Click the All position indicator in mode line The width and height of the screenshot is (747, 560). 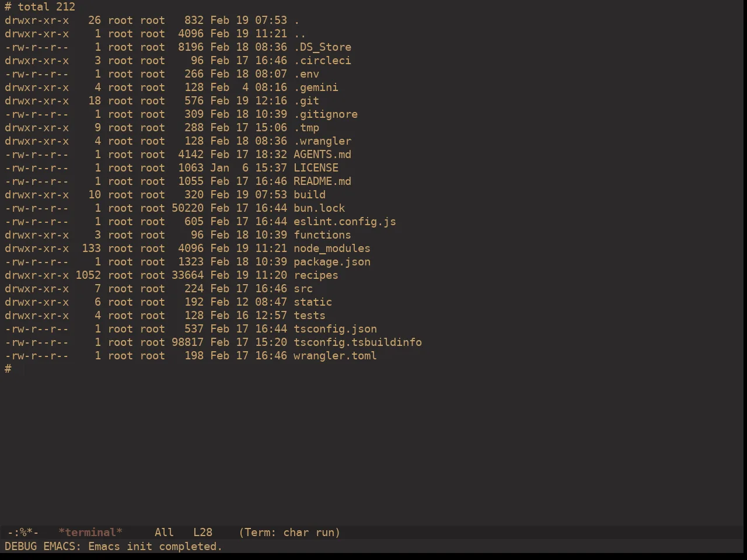click(164, 532)
